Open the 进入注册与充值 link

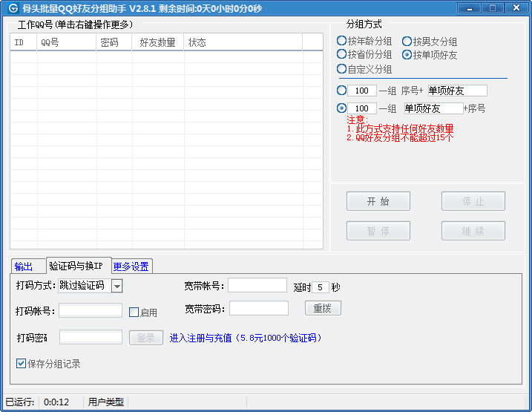(x=245, y=338)
